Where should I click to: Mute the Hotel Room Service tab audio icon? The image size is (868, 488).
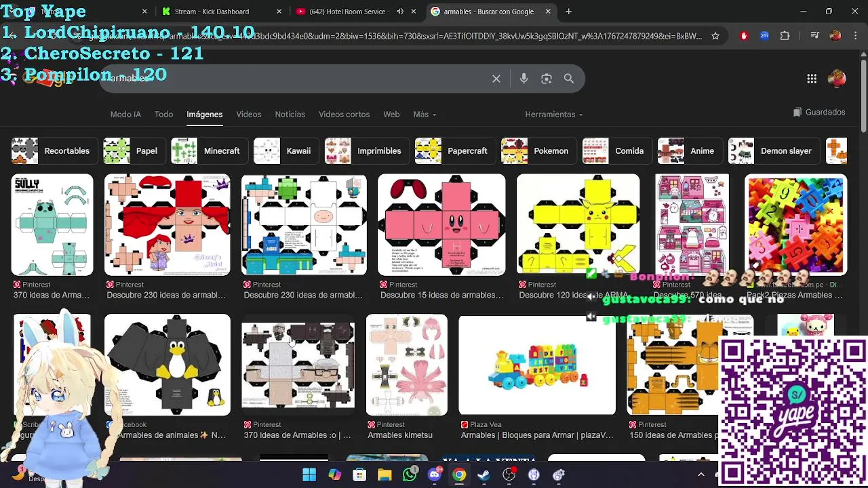click(400, 12)
